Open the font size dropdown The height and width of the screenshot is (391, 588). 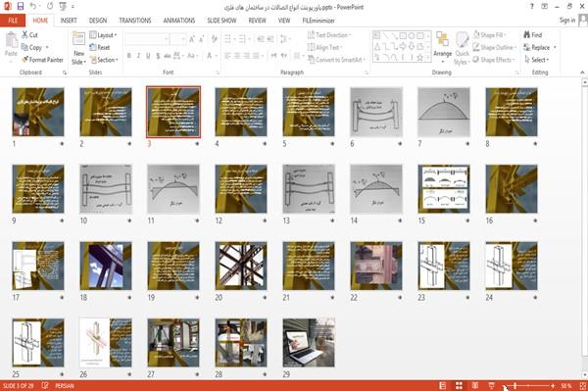(183, 39)
